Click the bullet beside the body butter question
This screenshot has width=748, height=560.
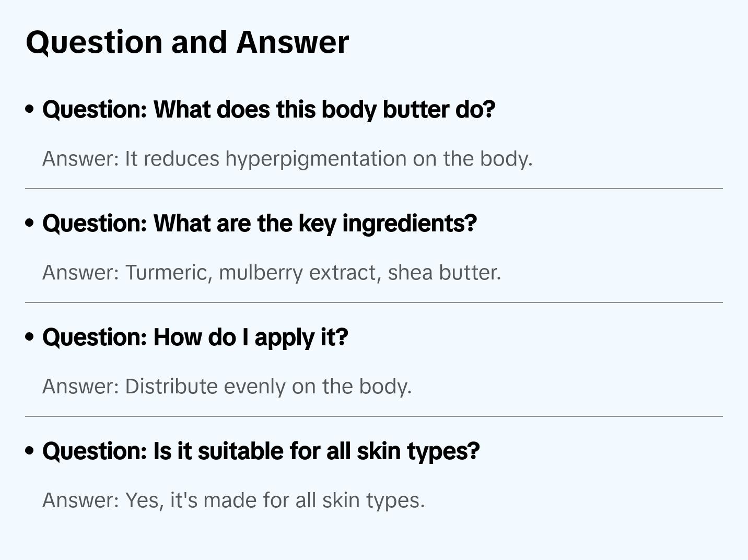pyautogui.click(x=30, y=109)
